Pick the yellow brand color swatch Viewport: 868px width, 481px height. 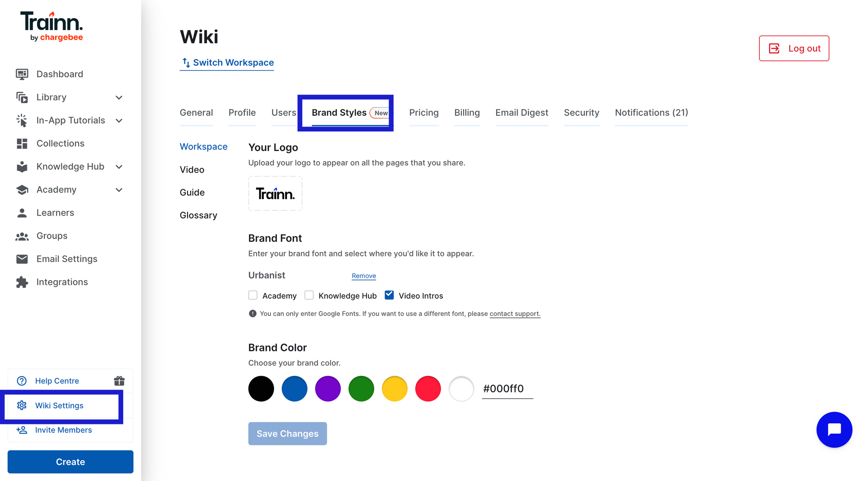point(395,389)
